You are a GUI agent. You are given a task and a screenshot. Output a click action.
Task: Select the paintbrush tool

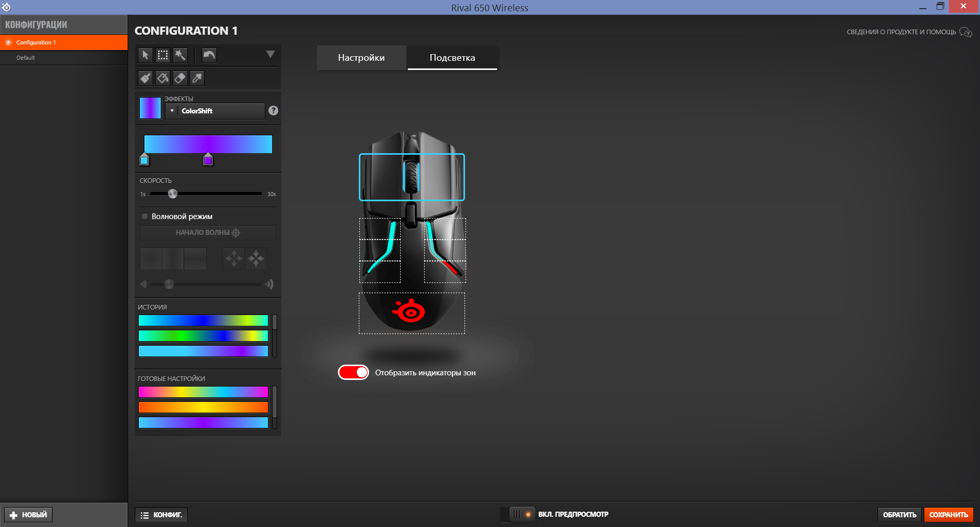point(145,78)
